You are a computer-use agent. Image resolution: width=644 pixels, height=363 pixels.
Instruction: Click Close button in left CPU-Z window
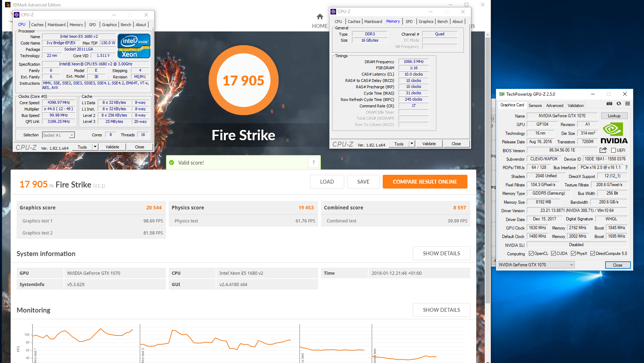139,147
